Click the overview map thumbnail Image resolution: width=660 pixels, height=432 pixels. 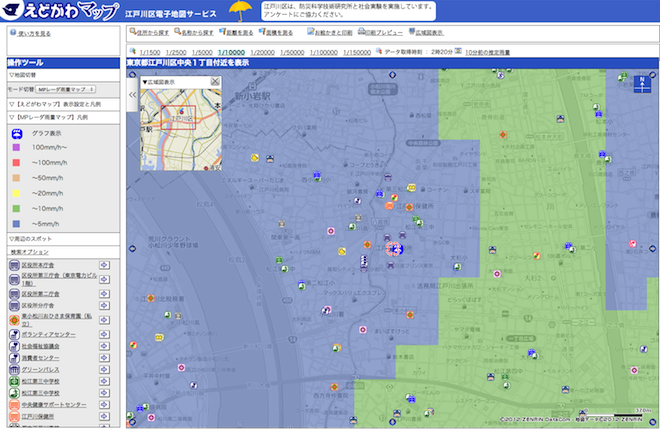[181, 130]
